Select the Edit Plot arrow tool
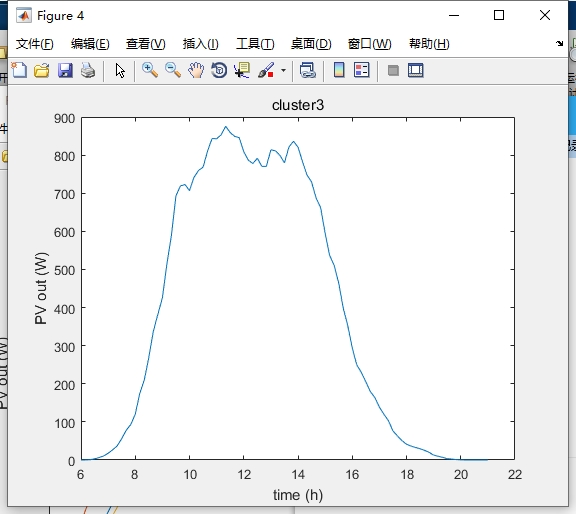 pyautogui.click(x=120, y=70)
